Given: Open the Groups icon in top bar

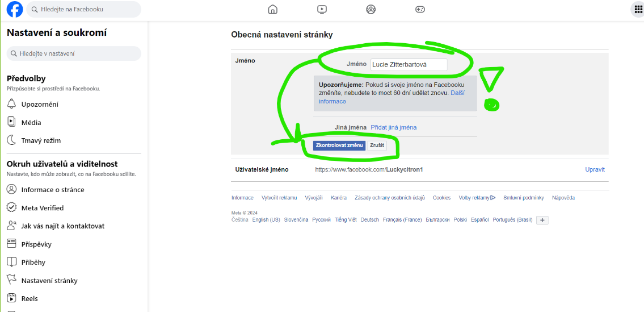Looking at the screenshot, I should [371, 9].
